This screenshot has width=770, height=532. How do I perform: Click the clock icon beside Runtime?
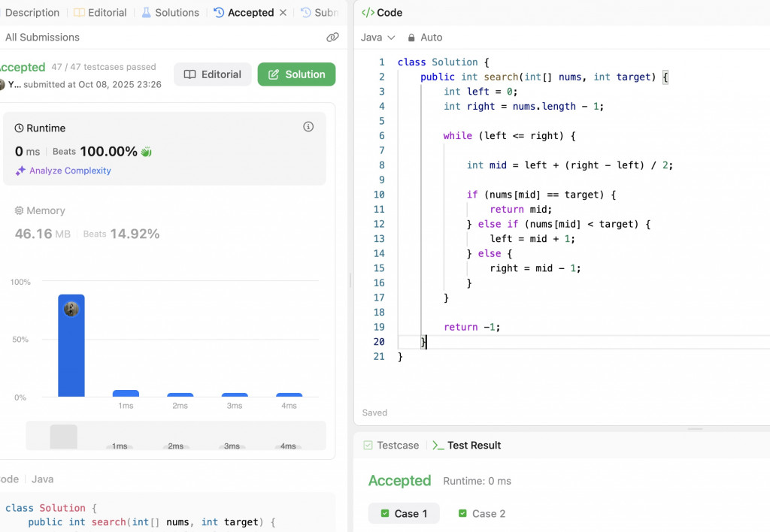(x=19, y=128)
